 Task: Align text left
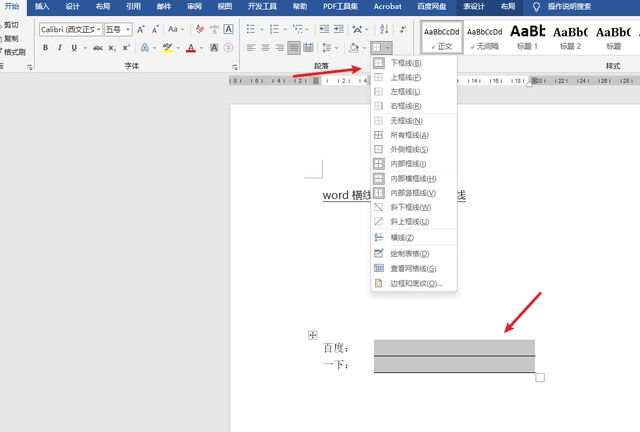click(251, 48)
